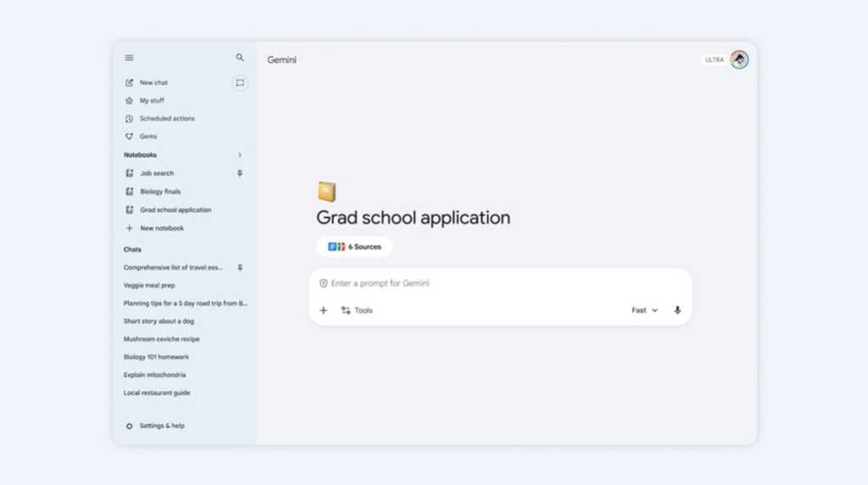The width and height of the screenshot is (868, 485).
Task: Click the Enter a prompt for Gemini field
Action: pyautogui.click(x=500, y=283)
